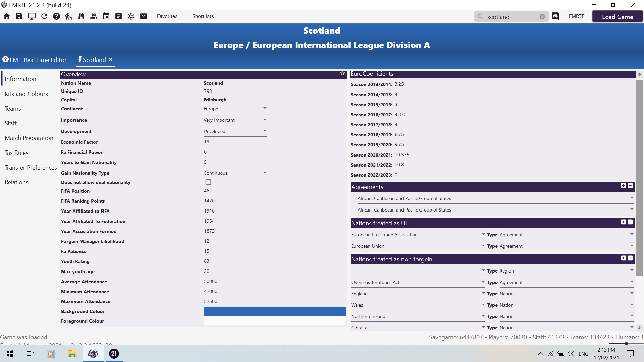Add entry to Nations treated as UE
644x362 pixels.
[x=624, y=222]
